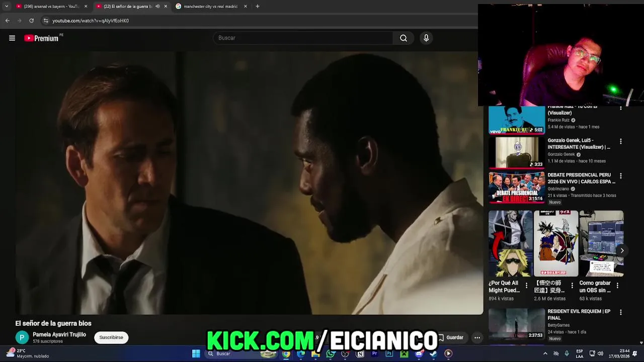Close the arsenal vs bayern tab
The width and height of the screenshot is (644, 362).
tap(86, 7)
